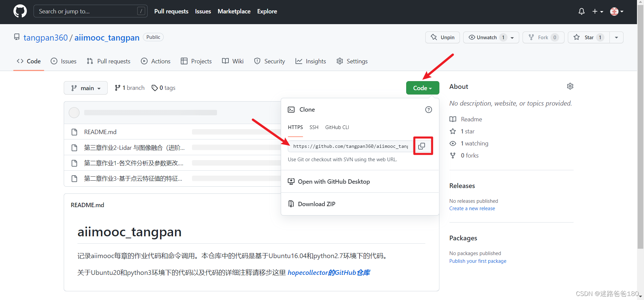The image size is (644, 300).
Task: View the 1 branch link
Action: 129,88
